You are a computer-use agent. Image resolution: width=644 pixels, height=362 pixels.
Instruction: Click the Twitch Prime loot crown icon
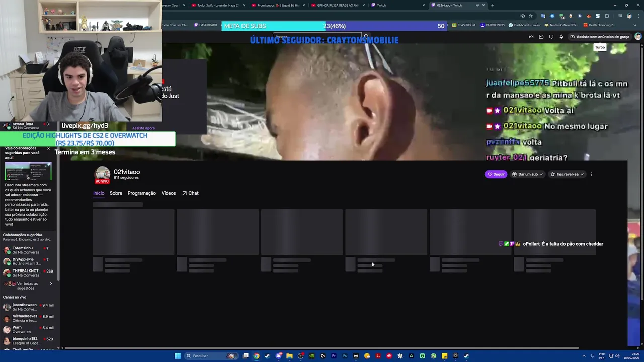(531, 37)
